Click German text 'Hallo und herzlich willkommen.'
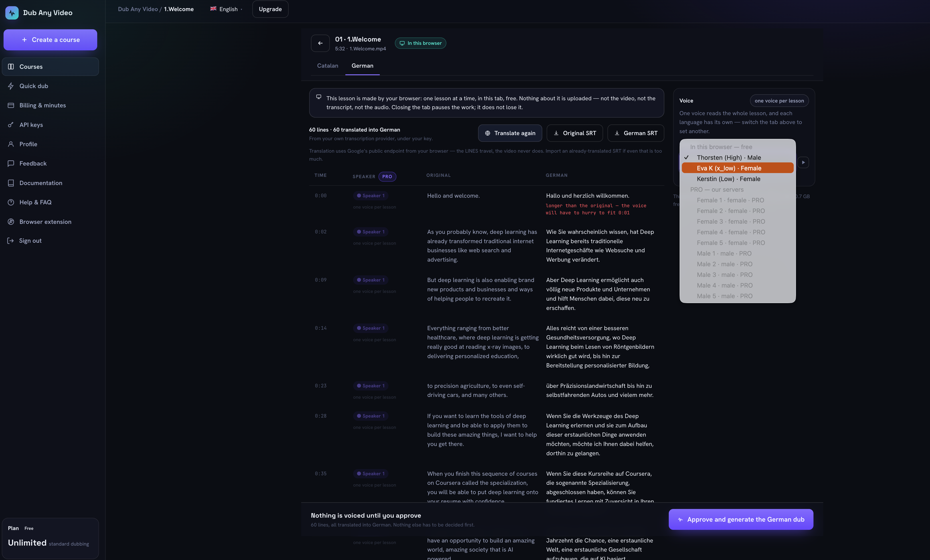Screen dimensions: 930x560 (588, 196)
